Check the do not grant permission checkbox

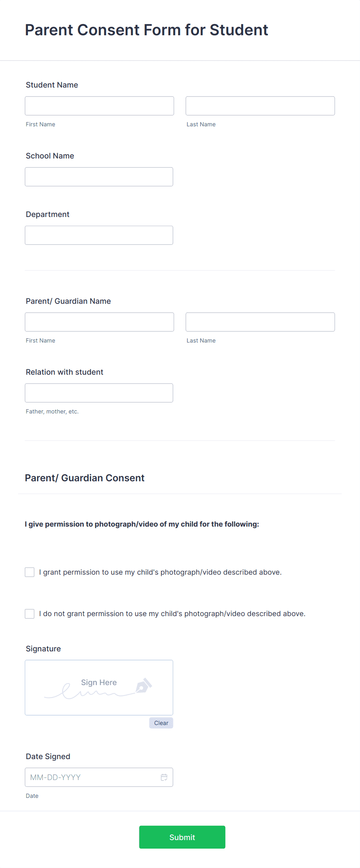coord(30,614)
